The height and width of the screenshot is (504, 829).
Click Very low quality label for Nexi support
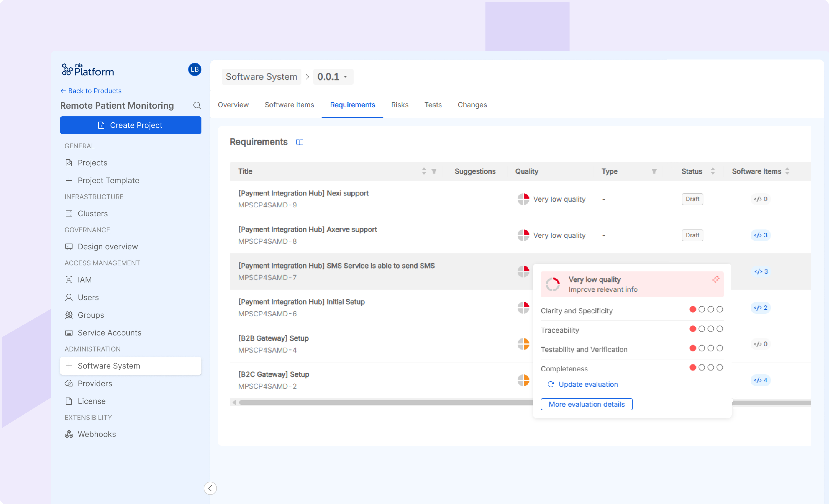coord(559,199)
